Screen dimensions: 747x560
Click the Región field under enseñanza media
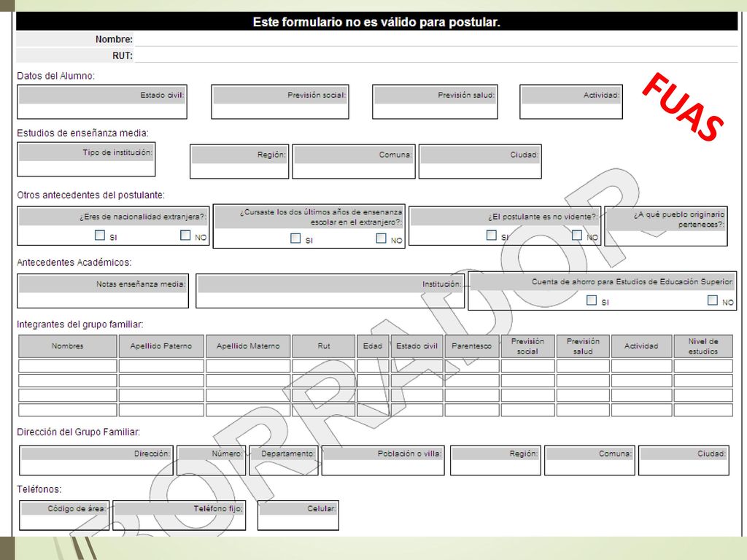point(239,162)
